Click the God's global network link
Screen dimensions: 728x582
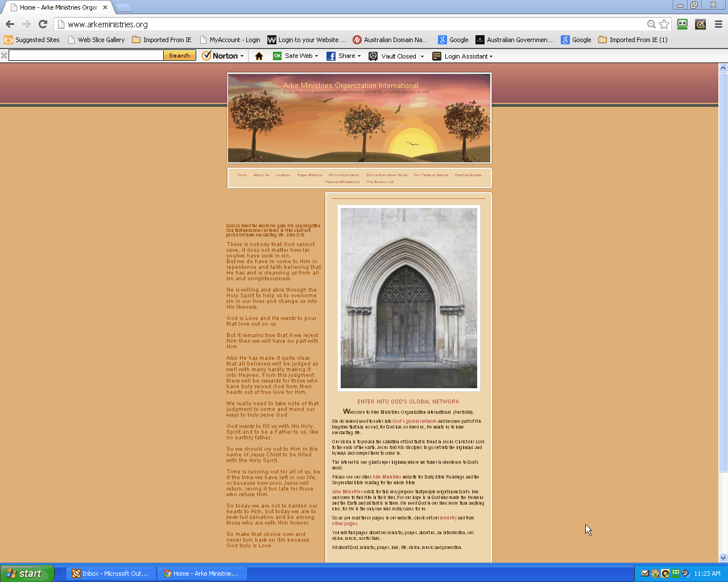415,421
